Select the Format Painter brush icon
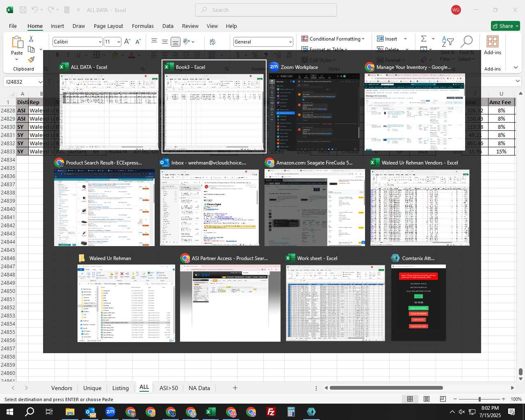Viewport: 525px width, 420px height. (x=31, y=60)
